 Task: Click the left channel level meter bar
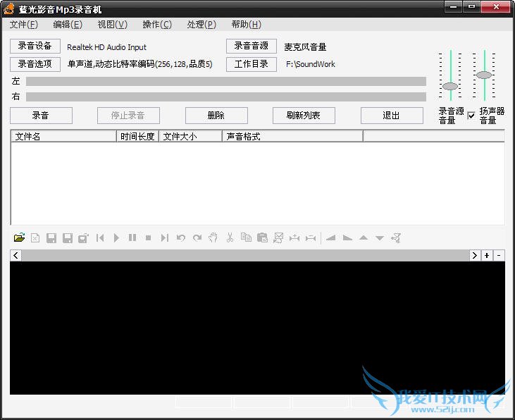226,81
